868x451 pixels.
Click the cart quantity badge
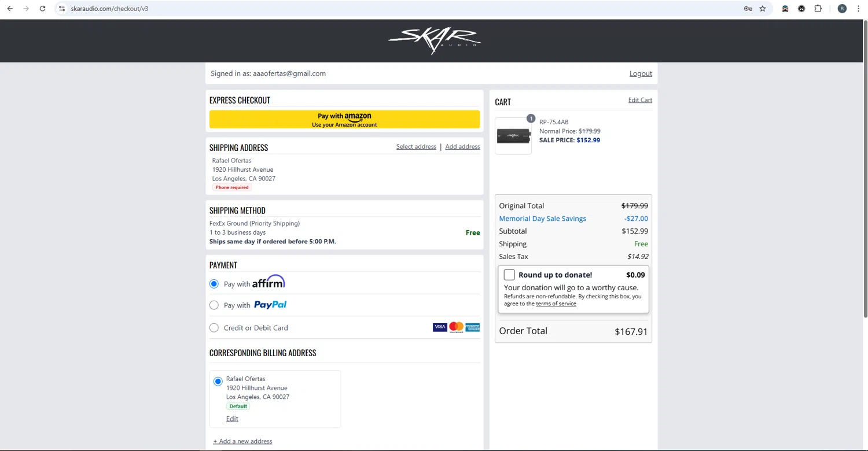point(531,119)
